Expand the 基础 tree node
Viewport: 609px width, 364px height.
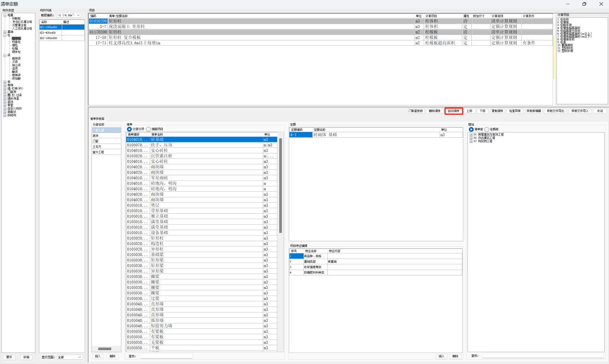5,32
